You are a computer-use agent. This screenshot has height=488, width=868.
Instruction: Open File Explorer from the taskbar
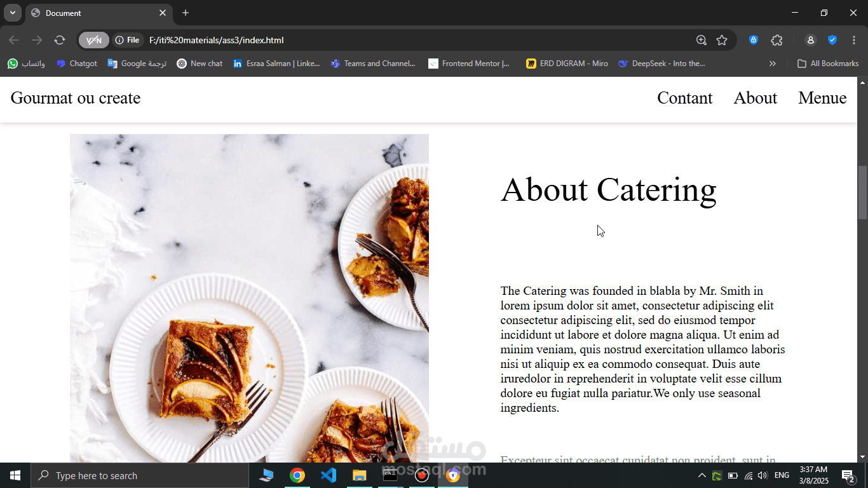click(360, 475)
